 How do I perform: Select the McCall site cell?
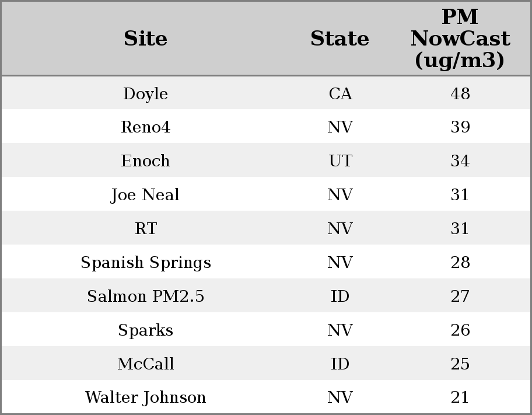point(145,364)
